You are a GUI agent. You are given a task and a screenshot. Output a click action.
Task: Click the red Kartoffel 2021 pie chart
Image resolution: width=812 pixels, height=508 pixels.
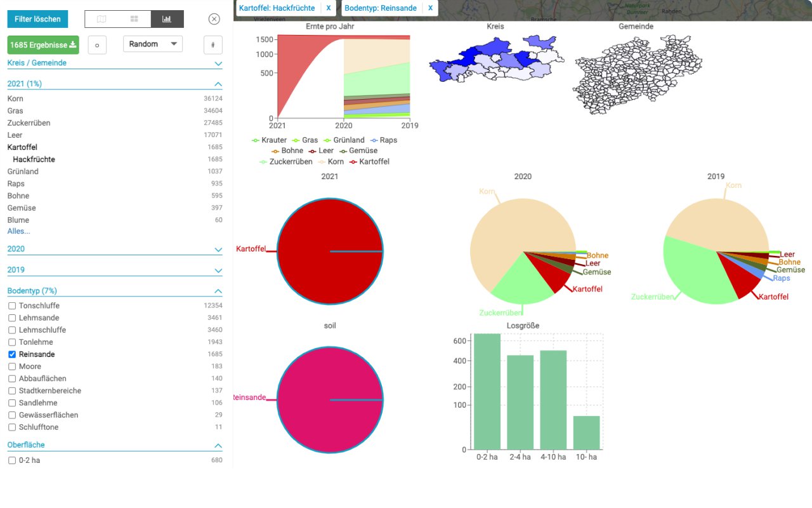point(330,252)
